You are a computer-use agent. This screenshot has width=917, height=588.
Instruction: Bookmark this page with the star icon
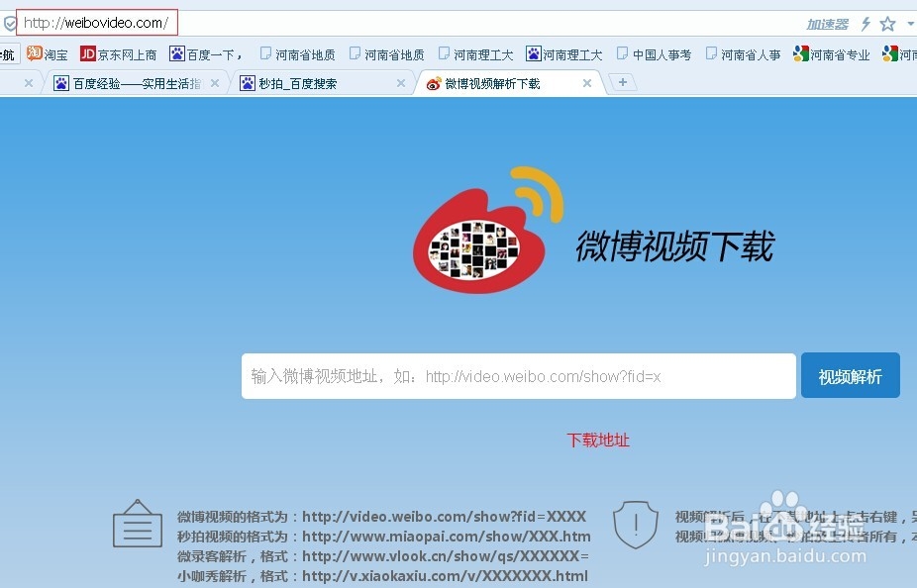point(887,24)
